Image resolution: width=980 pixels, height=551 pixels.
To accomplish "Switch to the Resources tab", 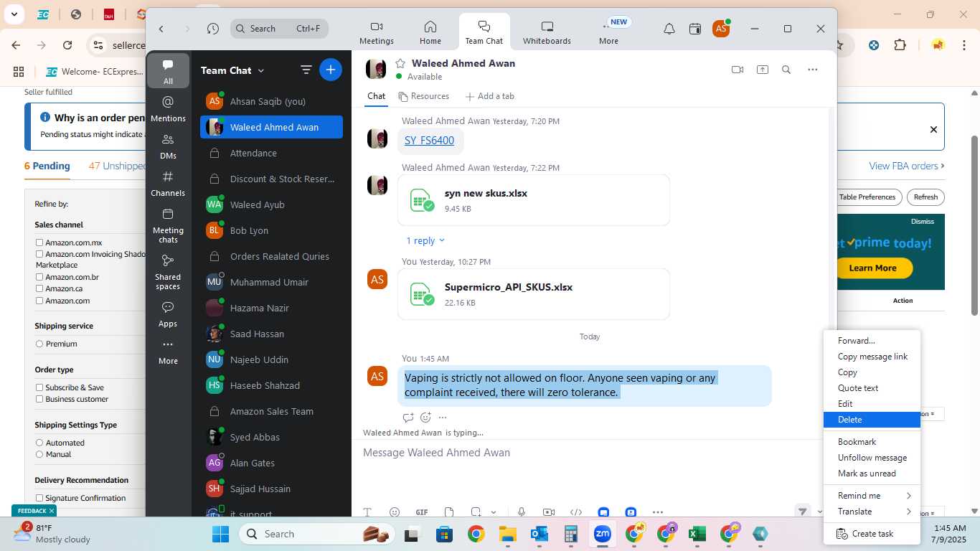I will [423, 96].
